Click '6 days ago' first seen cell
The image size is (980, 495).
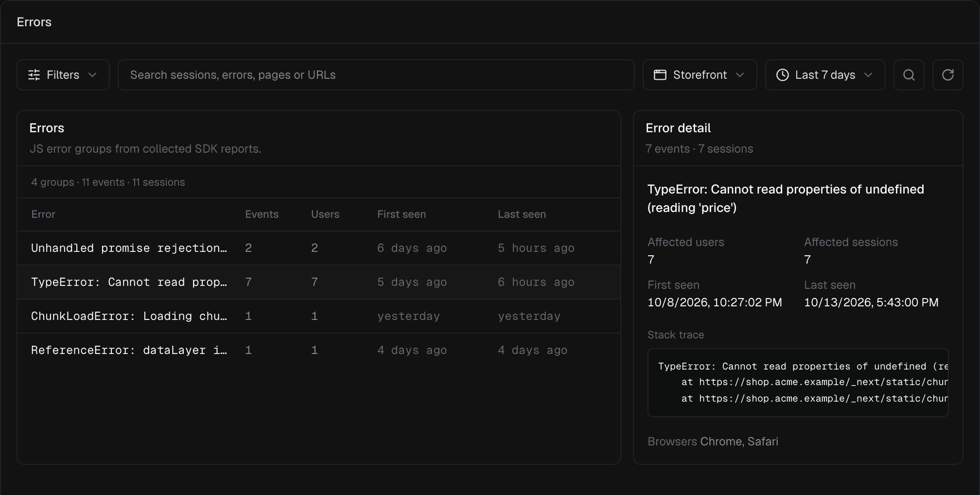coord(412,248)
